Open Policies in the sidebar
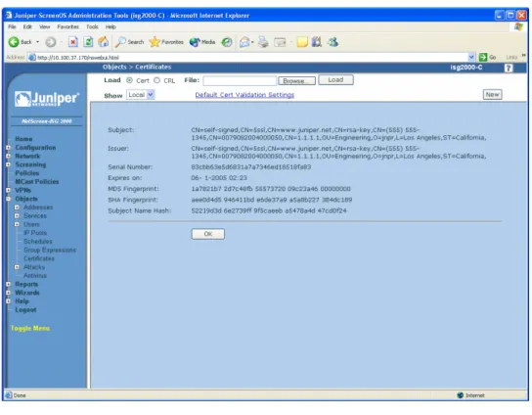The image size is (532, 415). click(x=26, y=173)
